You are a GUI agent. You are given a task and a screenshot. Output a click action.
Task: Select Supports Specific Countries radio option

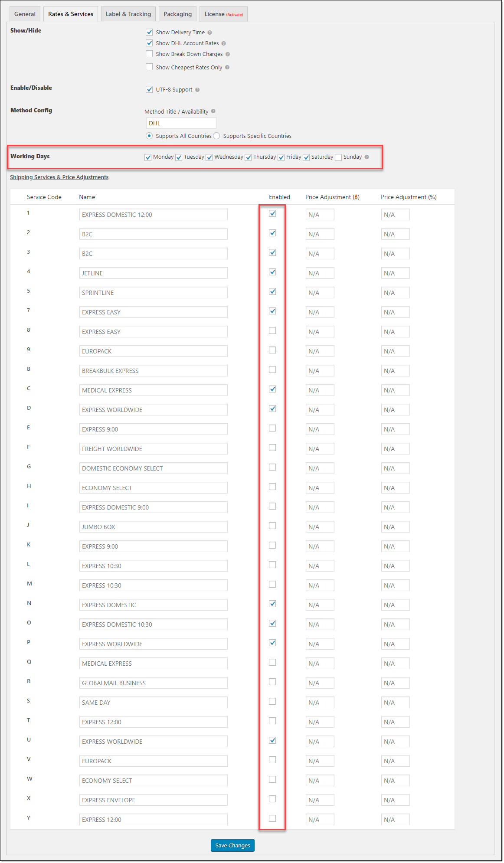(216, 136)
